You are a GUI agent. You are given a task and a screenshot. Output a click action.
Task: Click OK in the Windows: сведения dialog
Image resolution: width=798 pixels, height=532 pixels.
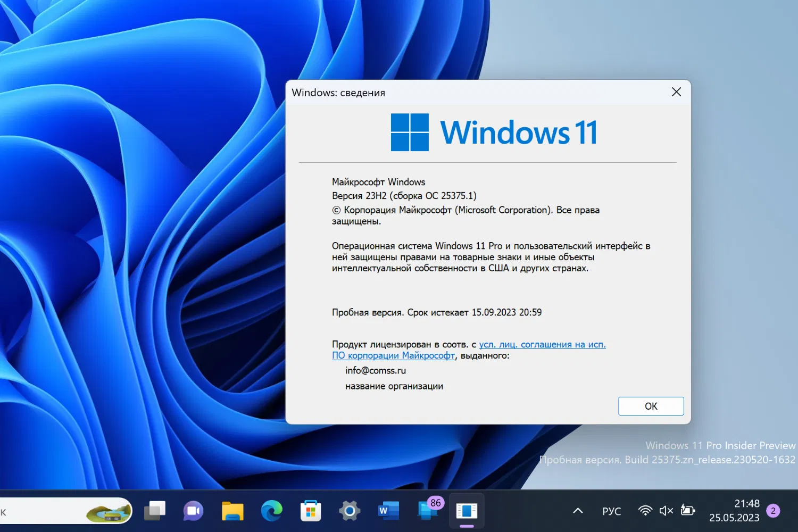651,406
